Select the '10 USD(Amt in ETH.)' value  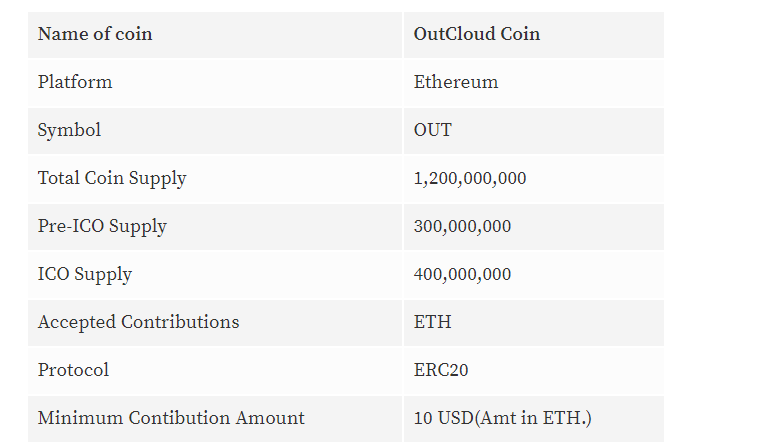tap(502, 418)
